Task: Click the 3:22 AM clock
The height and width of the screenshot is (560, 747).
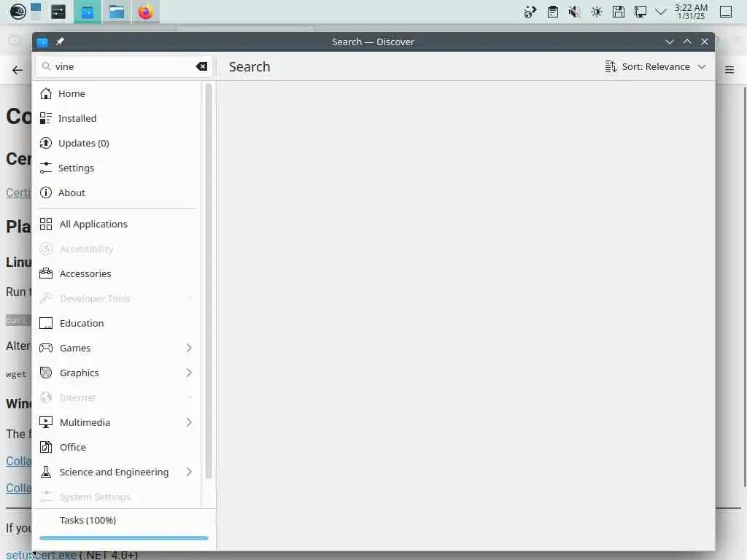Action: [691, 12]
